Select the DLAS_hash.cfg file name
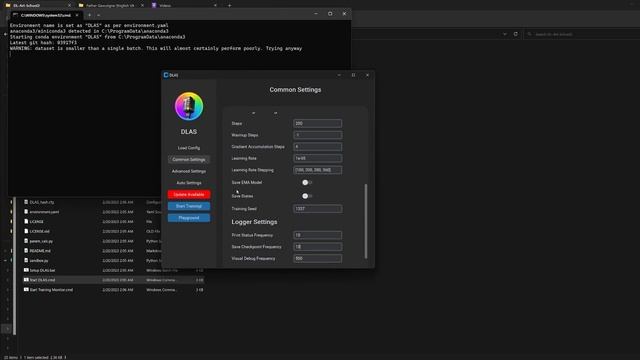 click(42, 202)
